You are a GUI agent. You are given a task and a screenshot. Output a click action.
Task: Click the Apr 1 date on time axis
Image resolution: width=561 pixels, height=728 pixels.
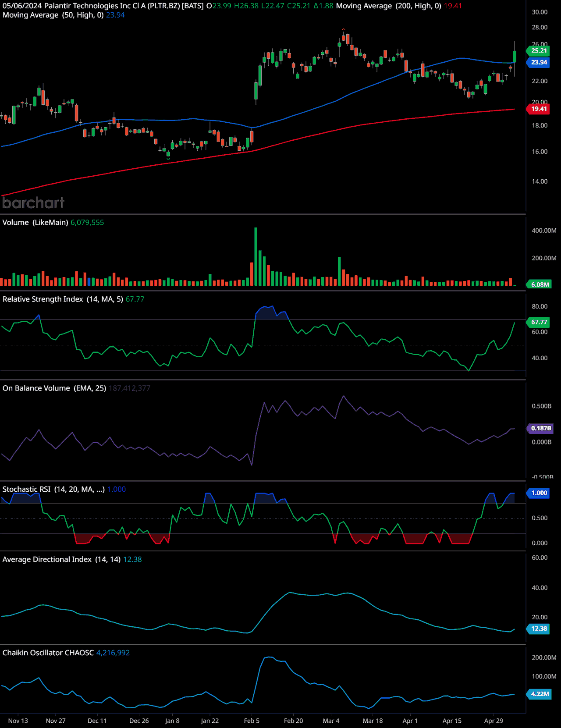click(x=410, y=721)
